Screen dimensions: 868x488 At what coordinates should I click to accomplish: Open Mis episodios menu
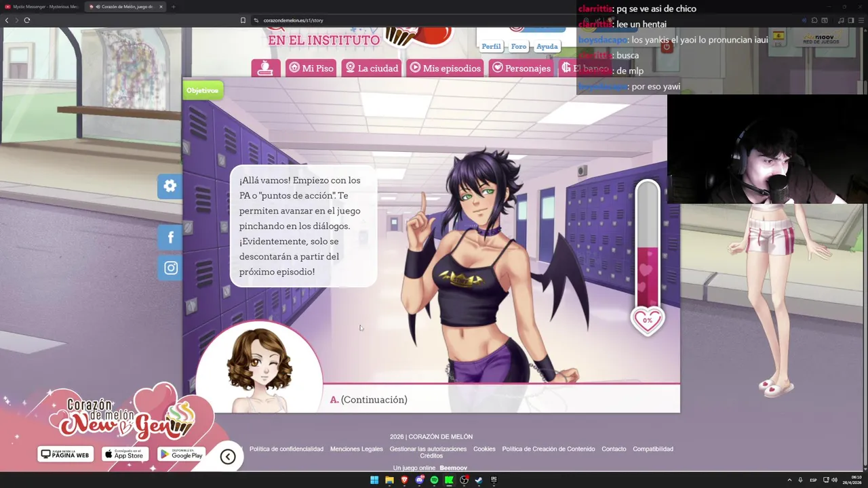(446, 68)
